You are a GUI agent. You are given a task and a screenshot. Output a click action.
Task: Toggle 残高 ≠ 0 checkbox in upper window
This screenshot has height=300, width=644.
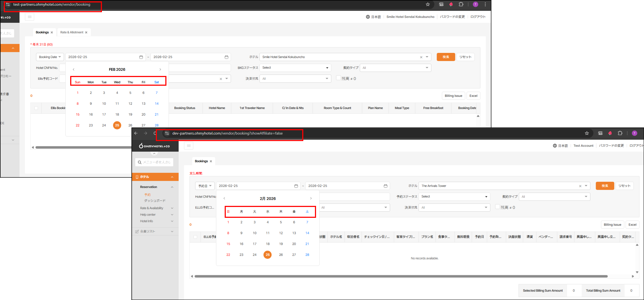pos(338,78)
